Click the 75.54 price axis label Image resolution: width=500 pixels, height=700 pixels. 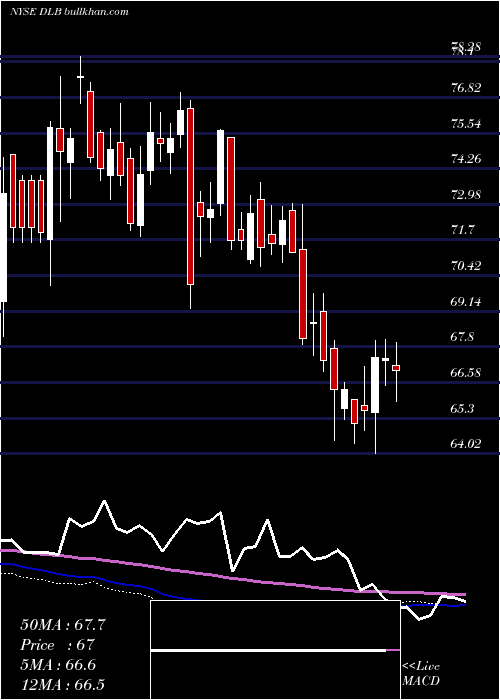coord(466,123)
